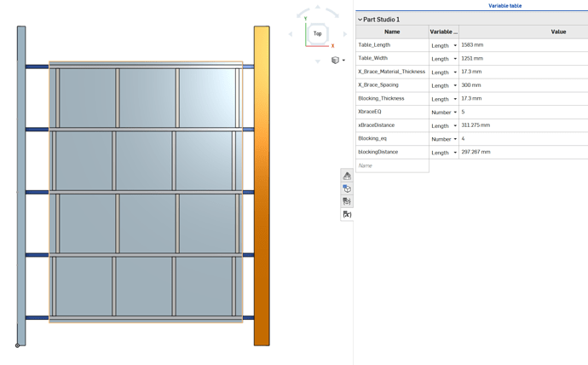The width and height of the screenshot is (588, 365).
Task: Edit the 311.275 mm value cell
Action: tap(523, 125)
